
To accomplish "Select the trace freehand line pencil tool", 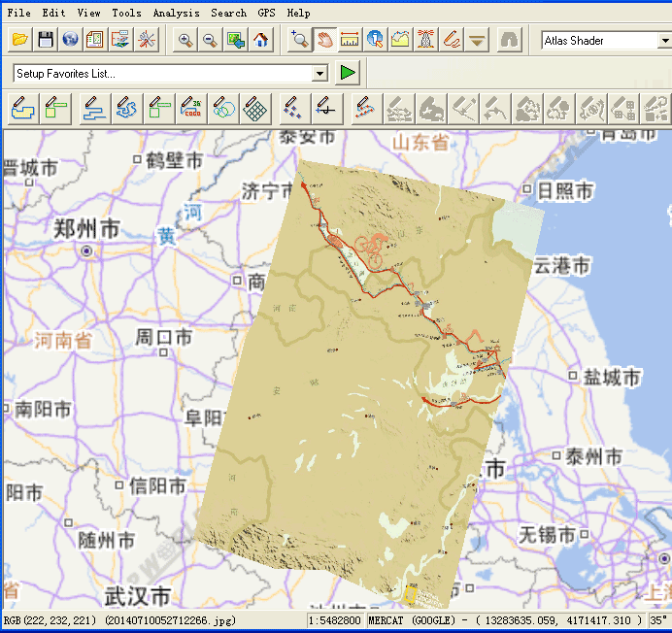I will pyautogui.click(x=127, y=109).
